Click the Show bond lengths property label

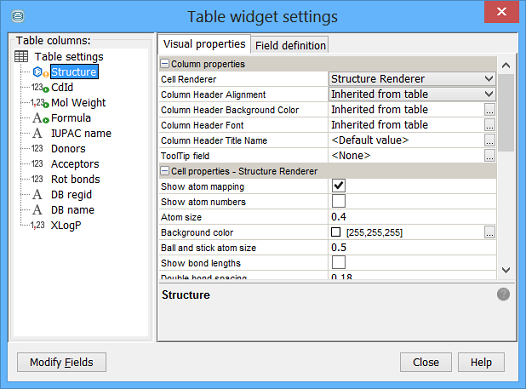point(201,263)
